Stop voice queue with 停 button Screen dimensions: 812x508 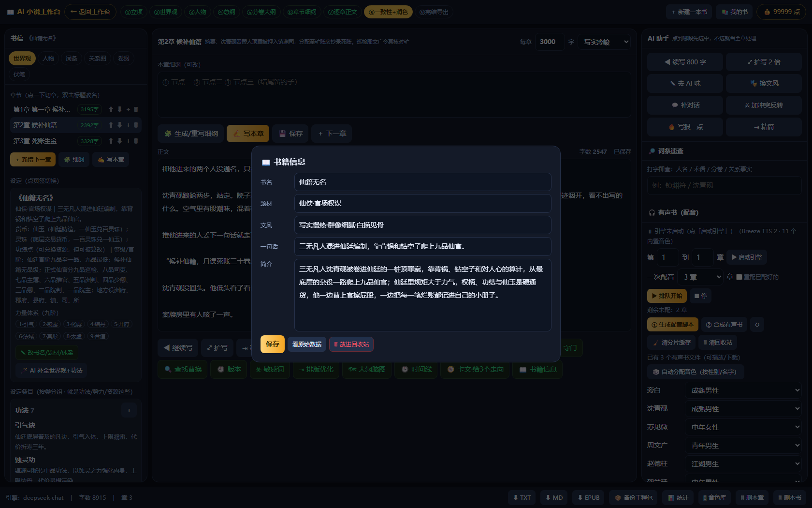pos(700,296)
